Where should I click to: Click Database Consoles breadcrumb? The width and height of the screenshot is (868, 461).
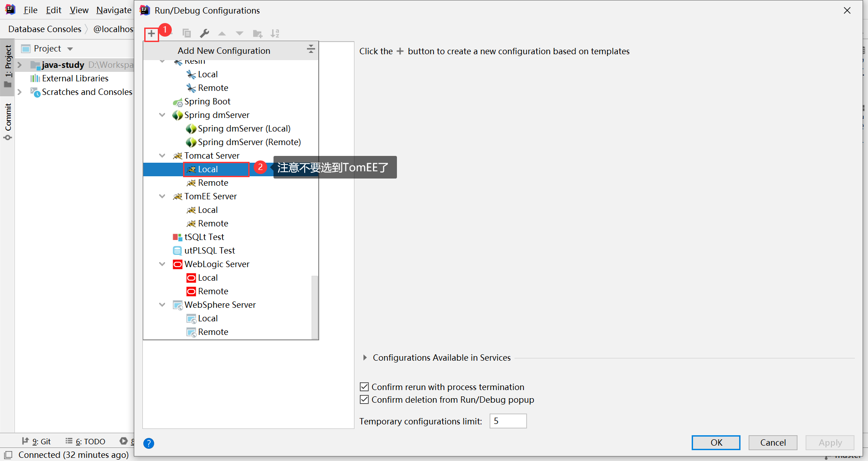tap(45, 29)
